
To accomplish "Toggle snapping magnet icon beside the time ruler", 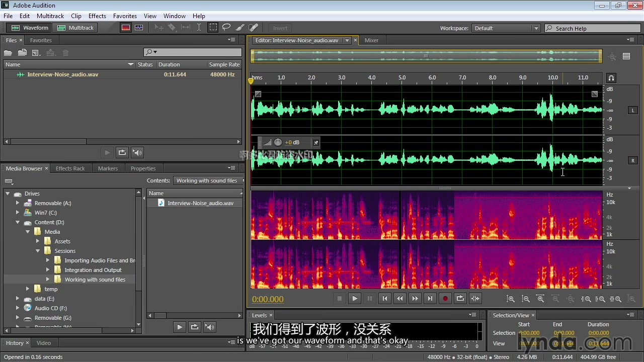I will coord(611,78).
